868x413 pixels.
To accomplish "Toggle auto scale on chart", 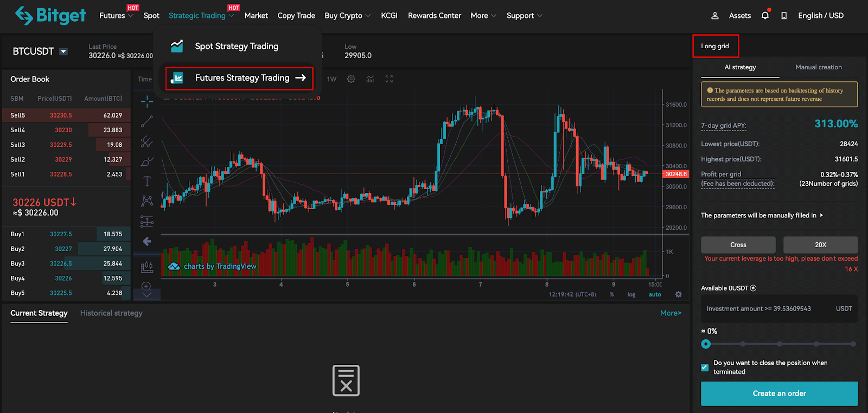I will [655, 294].
